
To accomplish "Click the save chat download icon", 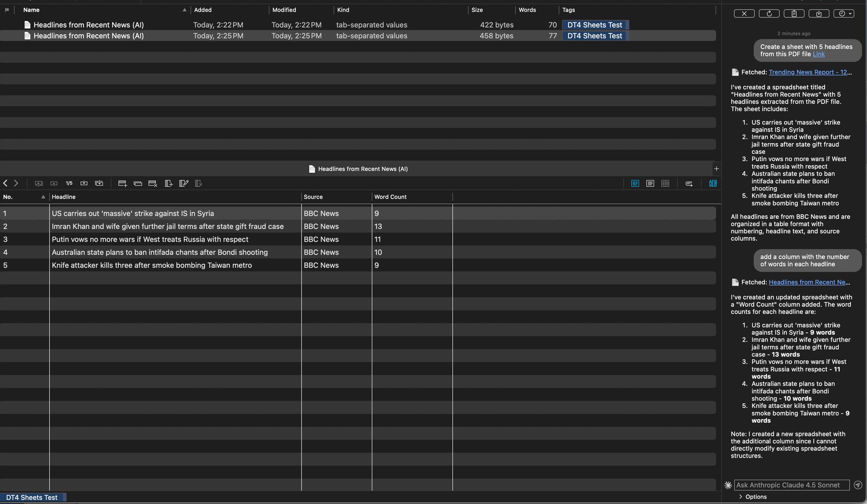I will click(819, 14).
